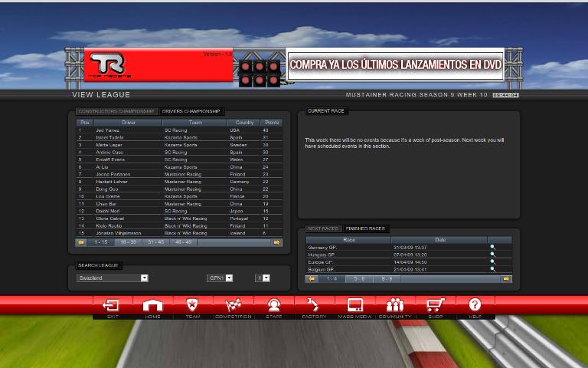Go to races page 5 - 8
Viewport: 588px width, 368px height.
[x=359, y=279]
